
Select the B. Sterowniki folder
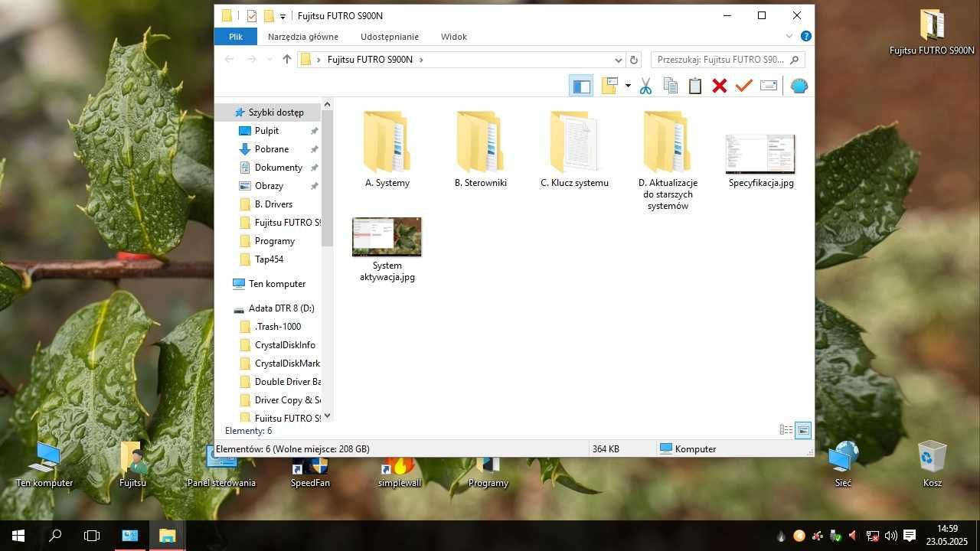tap(481, 150)
